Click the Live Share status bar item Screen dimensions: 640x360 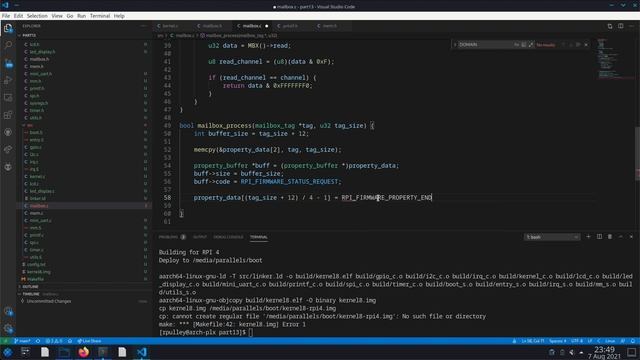pyautogui.click(x=89, y=341)
